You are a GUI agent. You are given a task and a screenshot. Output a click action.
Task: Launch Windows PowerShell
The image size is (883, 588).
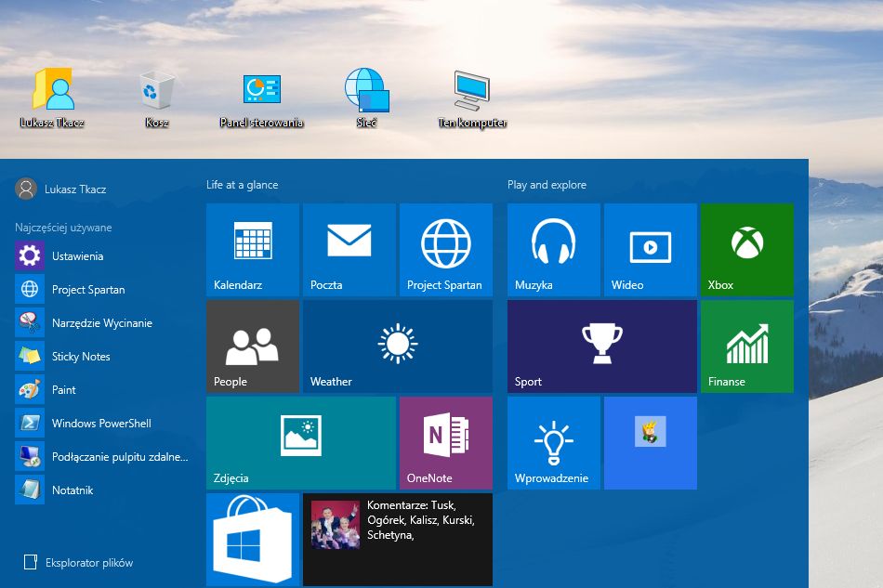click(101, 424)
